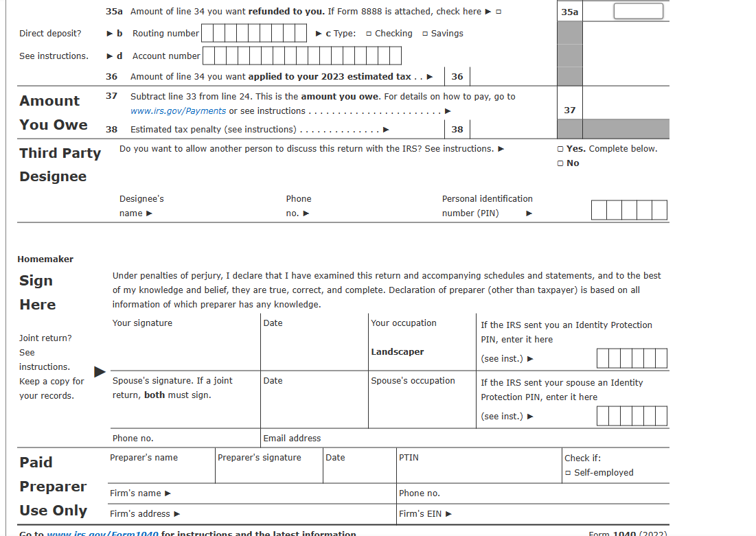Check the Form 8888 attached checkbox
The image size is (756, 536).
pos(499,12)
